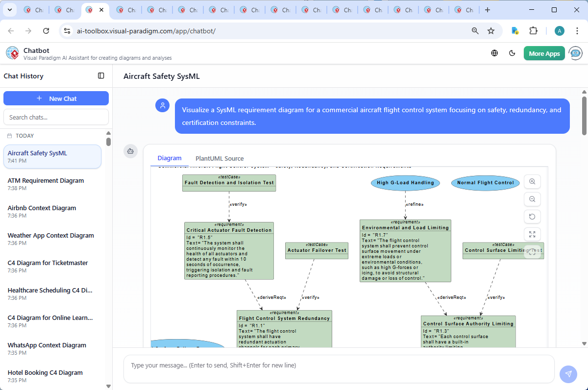Open the language globe icon

click(x=494, y=53)
